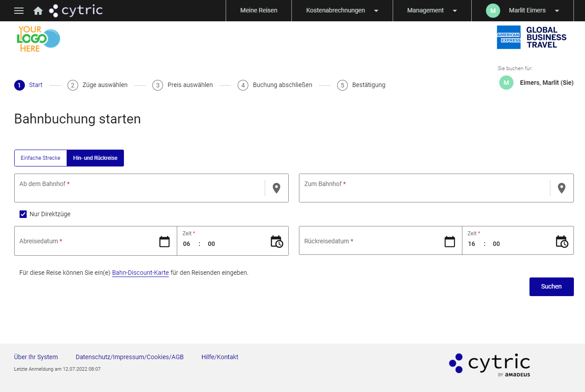This screenshot has width=585, height=392.
Task: Click return time minutes field
Action: [497, 244]
